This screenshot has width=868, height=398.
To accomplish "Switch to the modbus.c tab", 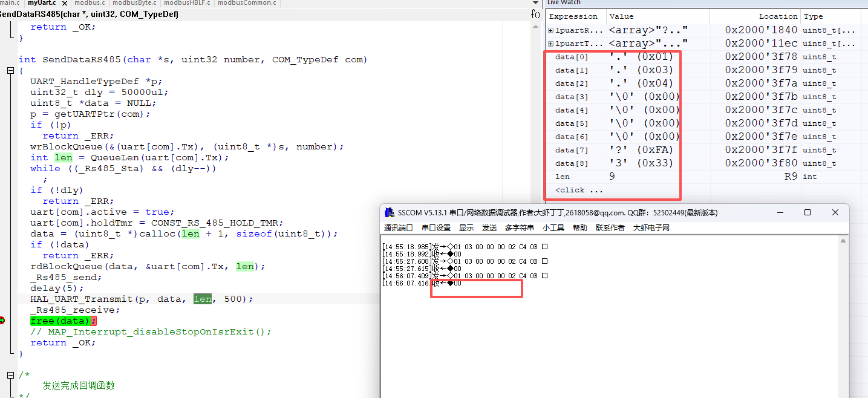I will 90,4.
